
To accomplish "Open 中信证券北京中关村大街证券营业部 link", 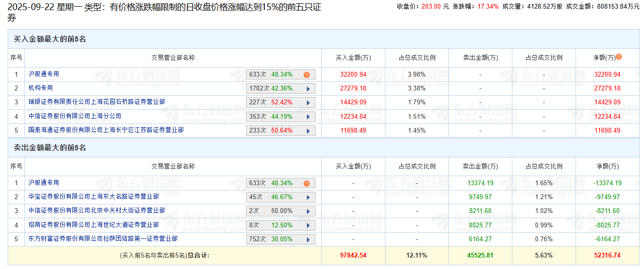I will click(96, 210).
